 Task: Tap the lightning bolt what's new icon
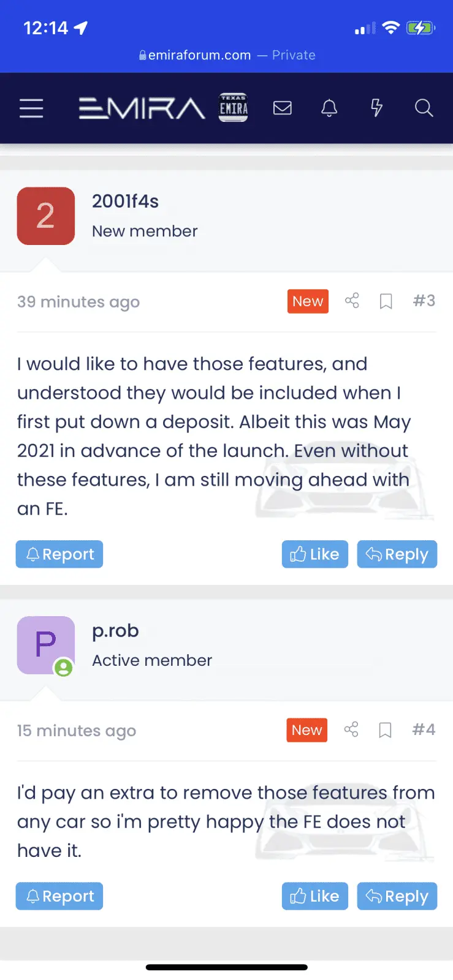(x=376, y=108)
